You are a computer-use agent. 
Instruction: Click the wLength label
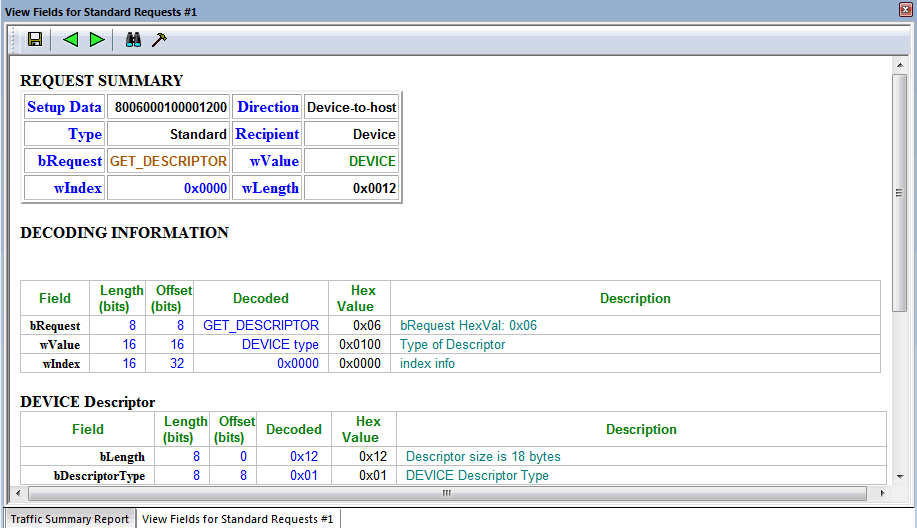tap(270, 188)
